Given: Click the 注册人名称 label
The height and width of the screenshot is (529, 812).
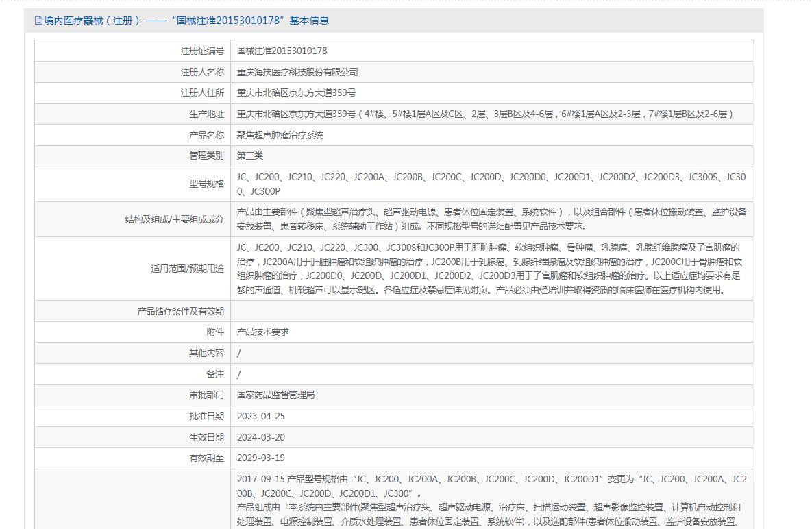Looking at the screenshot, I should (x=202, y=72).
